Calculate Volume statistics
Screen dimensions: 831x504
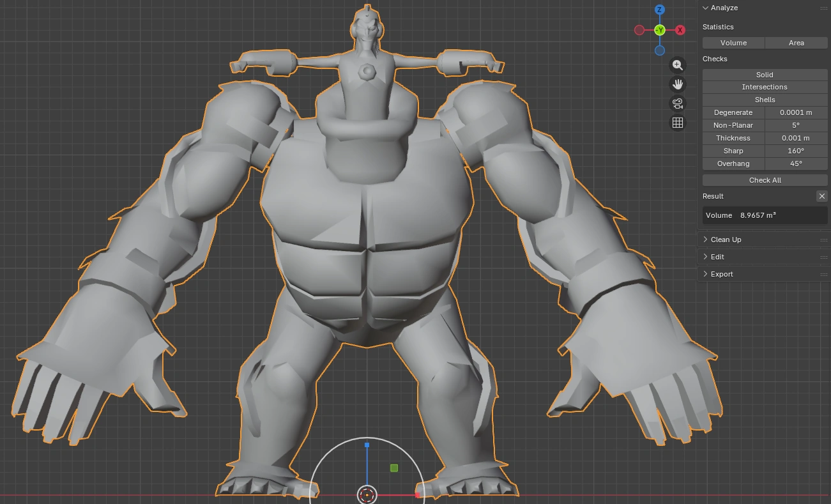pyautogui.click(x=733, y=43)
